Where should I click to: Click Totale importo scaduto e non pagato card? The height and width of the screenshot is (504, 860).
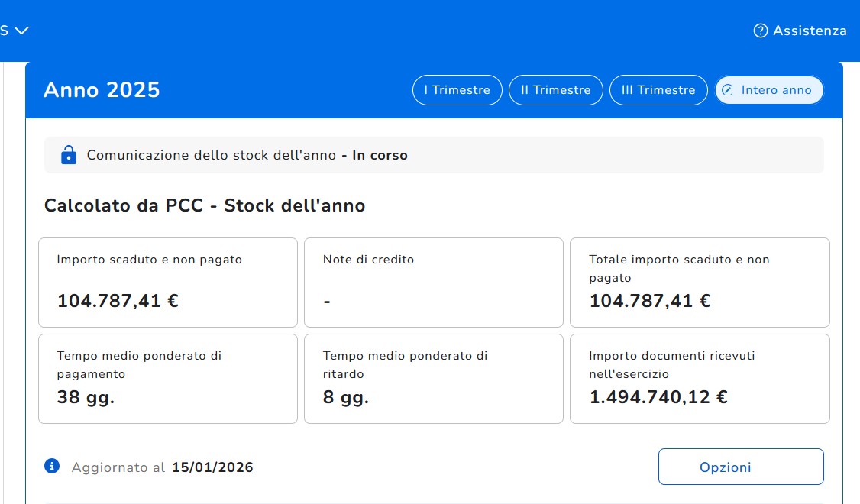pos(699,282)
